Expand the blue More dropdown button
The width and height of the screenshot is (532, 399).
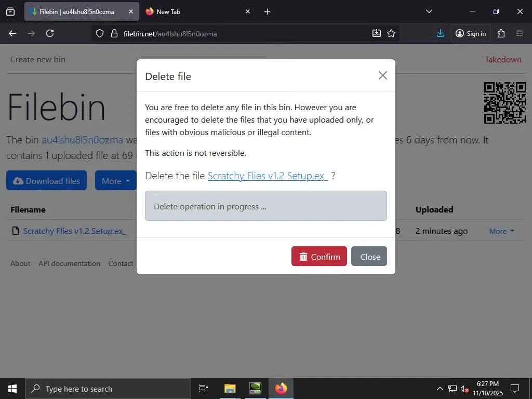tap(116, 180)
